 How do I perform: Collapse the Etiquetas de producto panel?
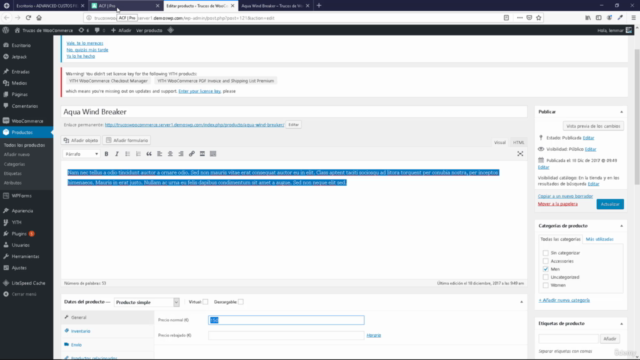tap(621, 324)
